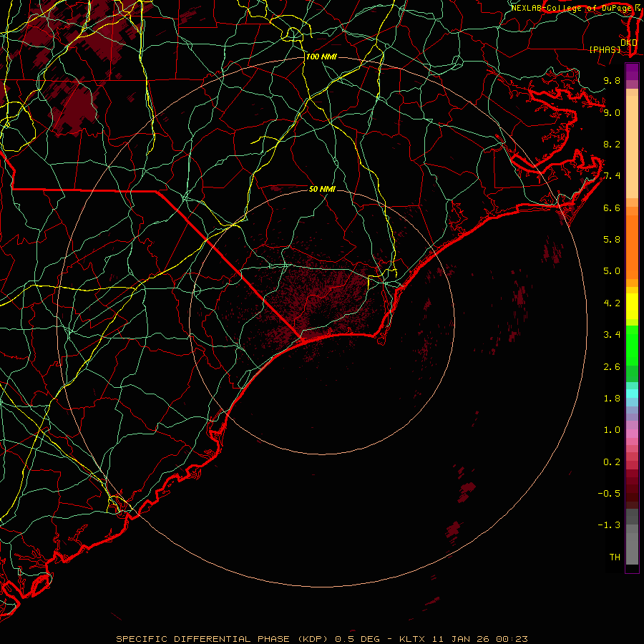This screenshot has height=644, width=644.
Task: Click the -0.5 scale value
Action: 609,494
